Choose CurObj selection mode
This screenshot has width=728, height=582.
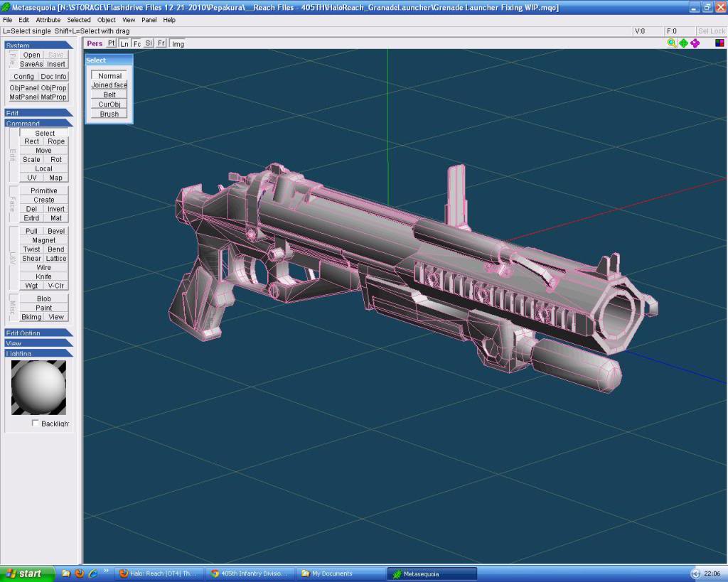[x=109, y=104]
